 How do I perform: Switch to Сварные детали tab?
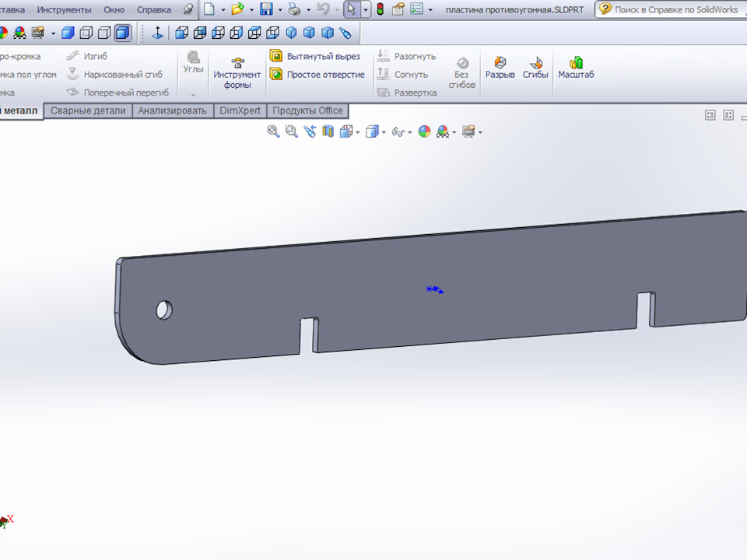(88, 110)
